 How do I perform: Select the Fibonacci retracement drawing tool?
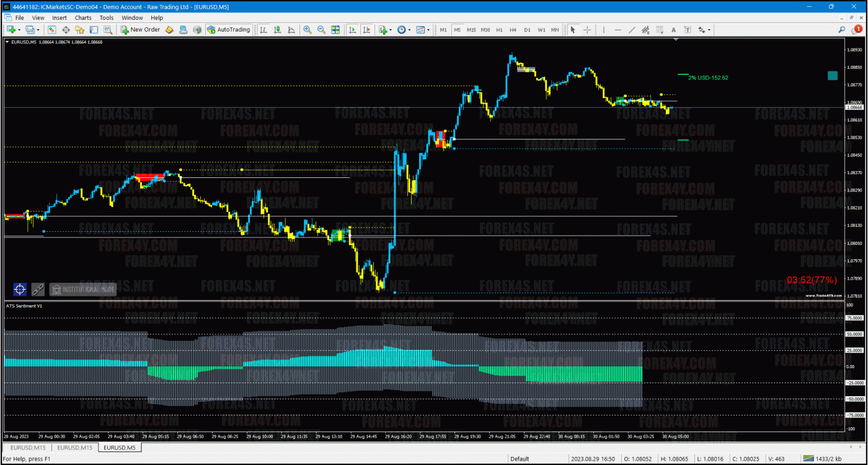660,29
